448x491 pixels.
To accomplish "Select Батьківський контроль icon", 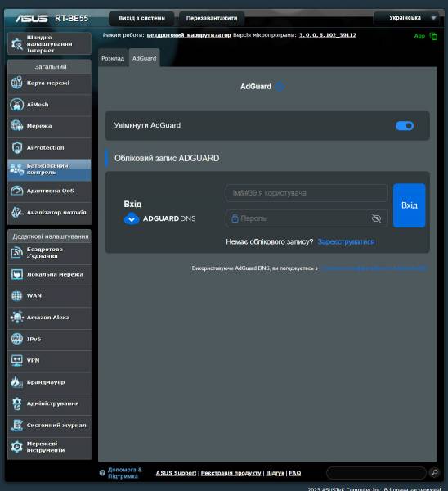I will tap(17, 169).
